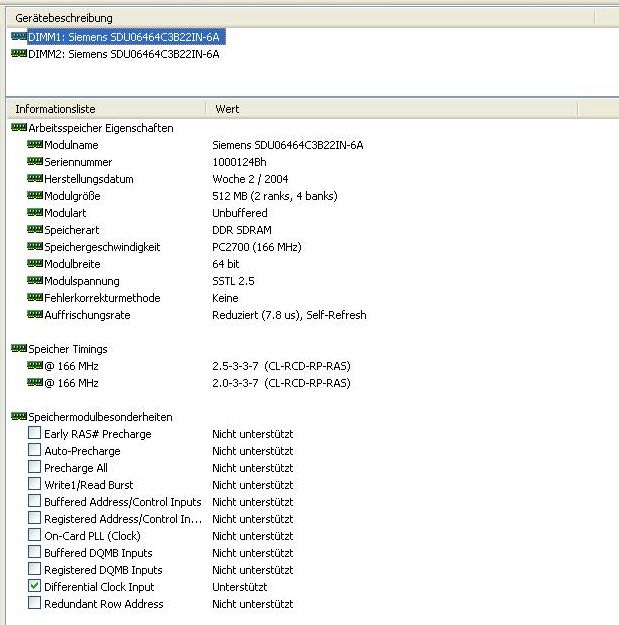Select the Fehlerkorrekturmethode value Keine

225,298
